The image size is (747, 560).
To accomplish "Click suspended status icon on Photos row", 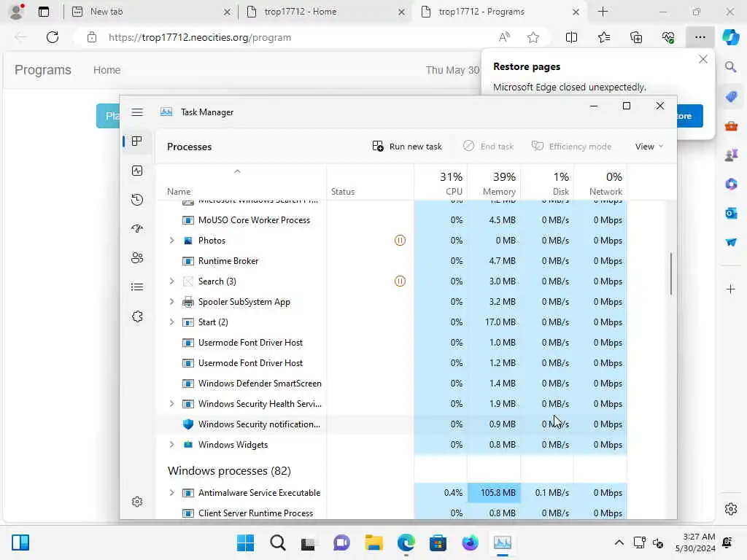I will (x=400, y=241).
